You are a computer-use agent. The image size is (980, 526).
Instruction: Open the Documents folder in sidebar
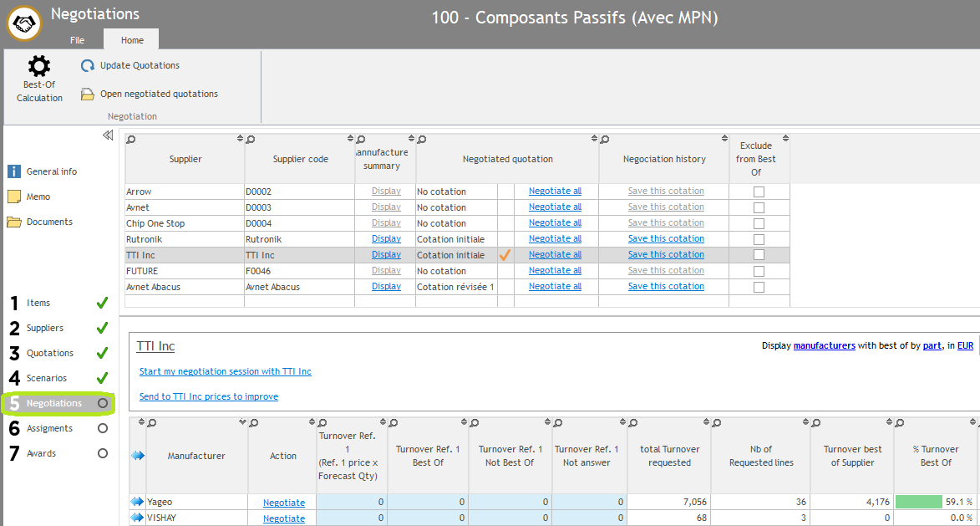pos(14,222)
